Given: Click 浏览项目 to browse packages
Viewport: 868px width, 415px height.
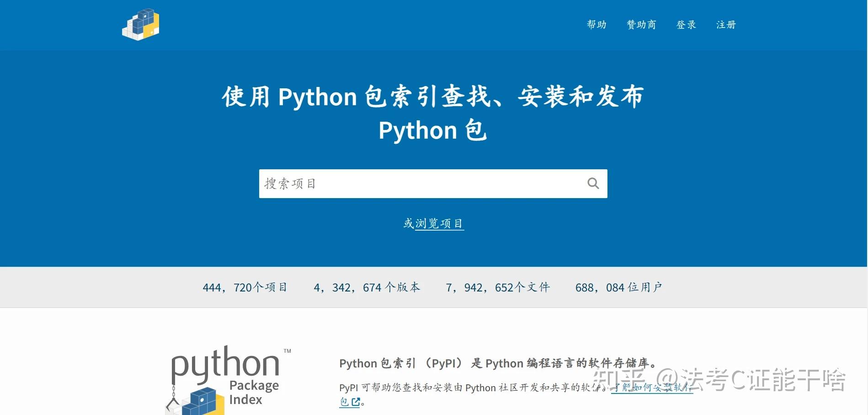Looking at the screenshot, I should coord(440,223).
